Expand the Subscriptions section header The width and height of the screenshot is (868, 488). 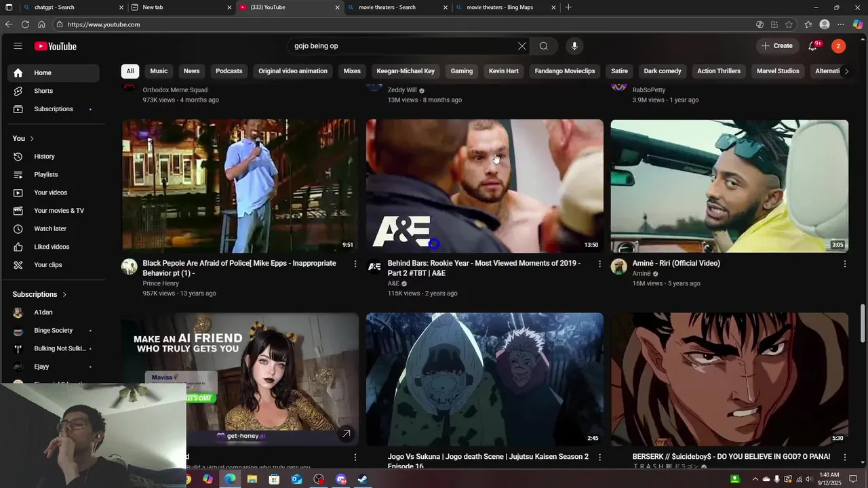click(x=40, y=294)
